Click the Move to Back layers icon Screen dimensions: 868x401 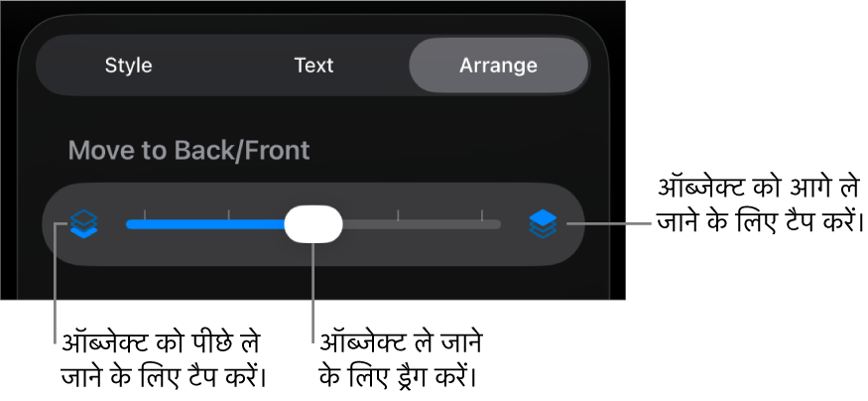[x=84, y=224]
